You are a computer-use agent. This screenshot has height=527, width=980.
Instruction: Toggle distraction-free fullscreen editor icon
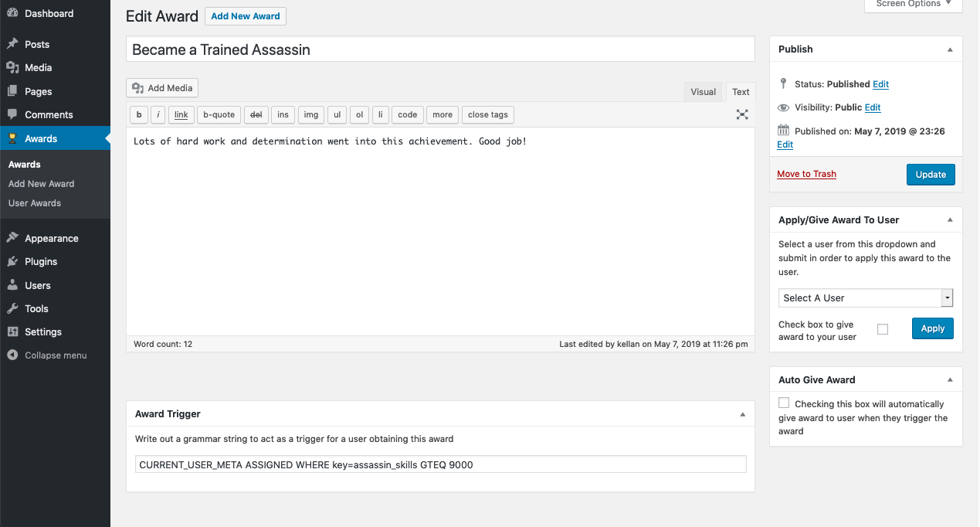[742, 114]
